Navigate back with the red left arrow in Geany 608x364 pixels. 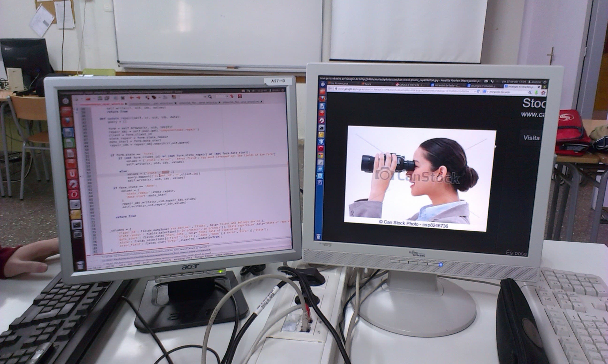[x=132, y=98]
